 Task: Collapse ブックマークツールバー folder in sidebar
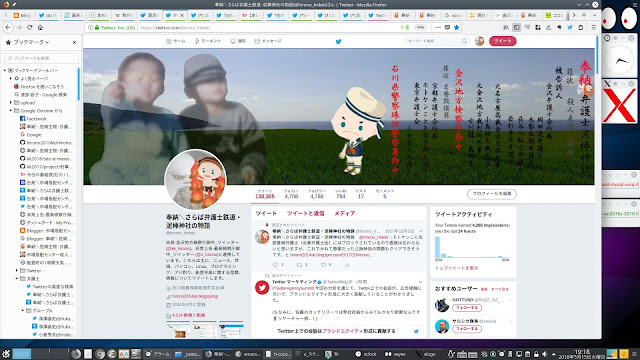(5, 70)
